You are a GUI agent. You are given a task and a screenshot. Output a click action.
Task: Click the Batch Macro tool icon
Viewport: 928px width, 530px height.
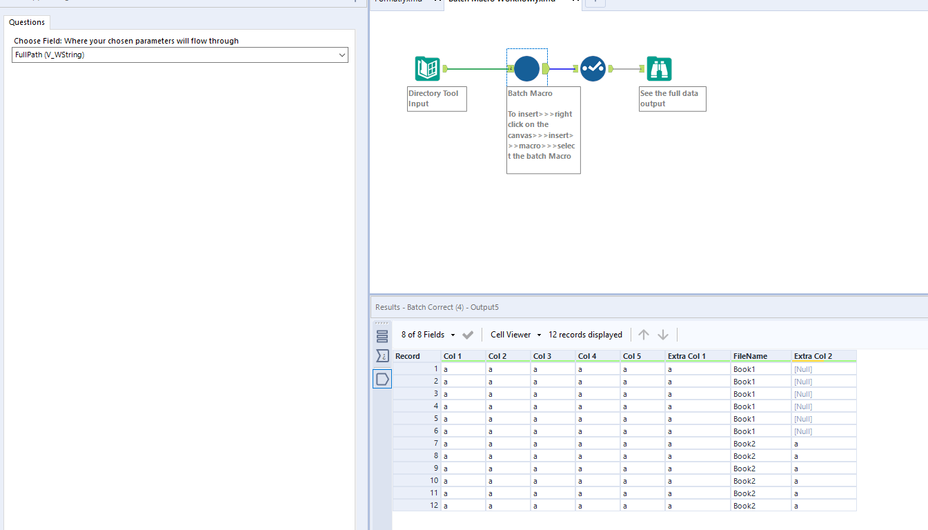(527, 68)
